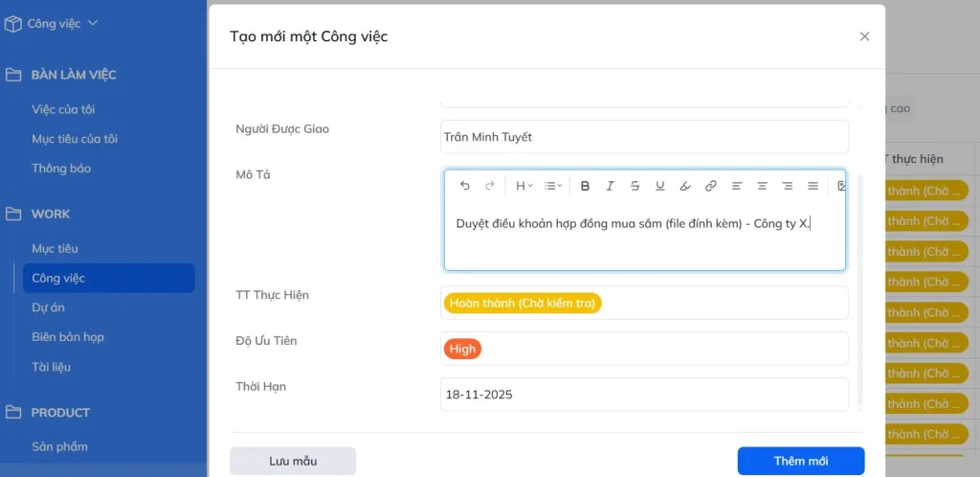Select Công việc sidebar item

pyautogui.click(x=109, y=278)
